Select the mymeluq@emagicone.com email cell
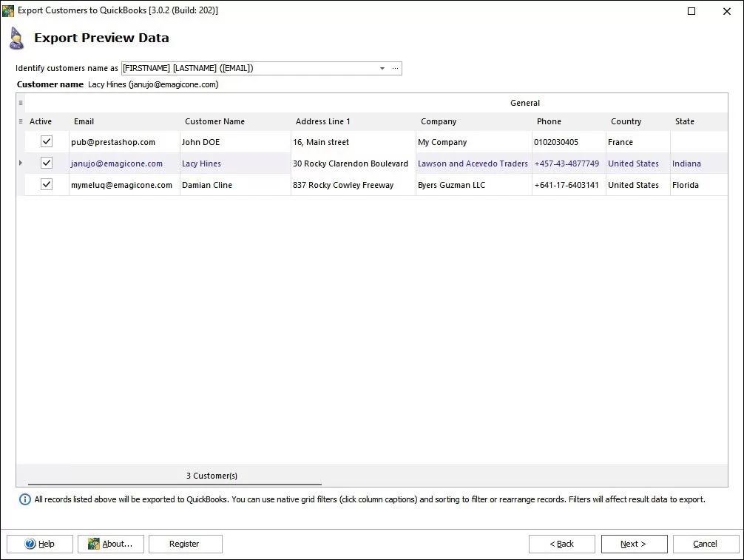Viewport: 744px width, 560px height. 124,184
